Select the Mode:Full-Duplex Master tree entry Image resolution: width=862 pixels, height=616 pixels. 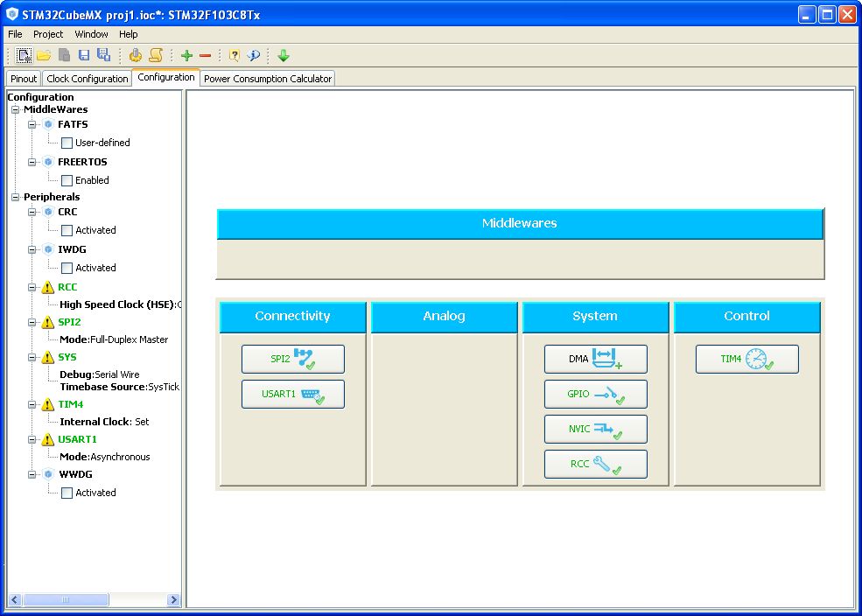point(114,339)
